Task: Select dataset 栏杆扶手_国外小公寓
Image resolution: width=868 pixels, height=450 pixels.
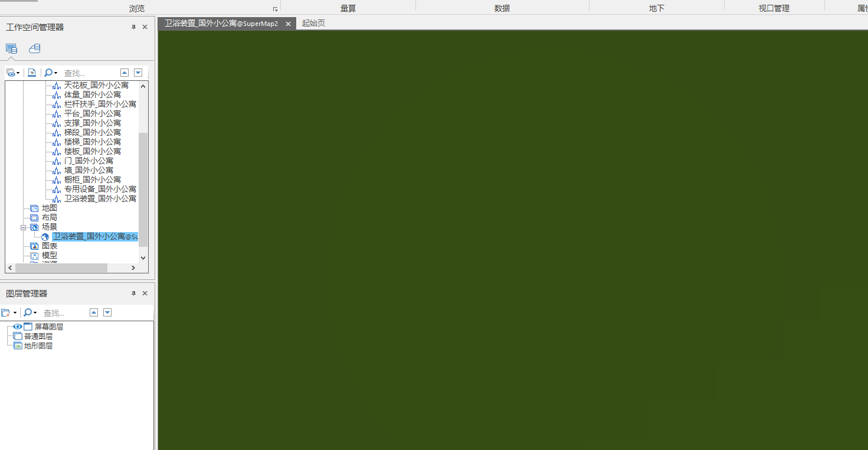Action: point(100,104)
